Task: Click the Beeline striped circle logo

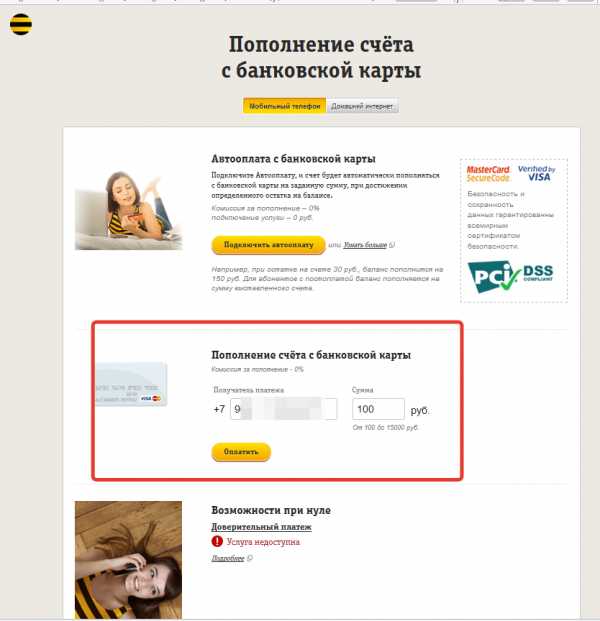Action: pos(21,24)
